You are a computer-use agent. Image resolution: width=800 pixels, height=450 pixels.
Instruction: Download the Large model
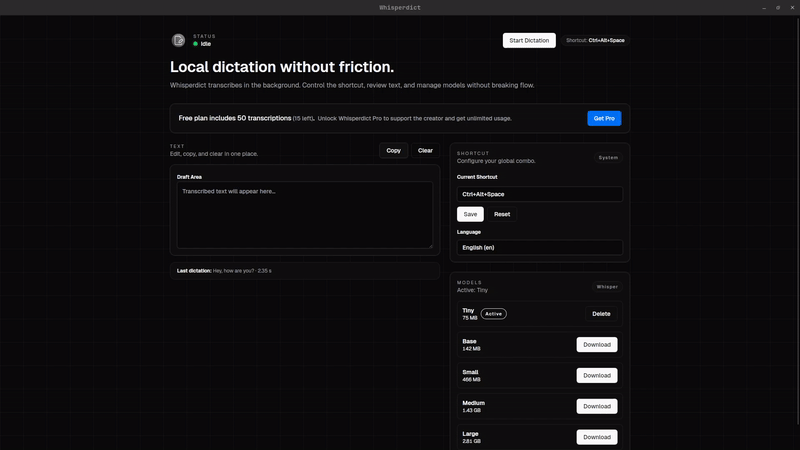597,437
